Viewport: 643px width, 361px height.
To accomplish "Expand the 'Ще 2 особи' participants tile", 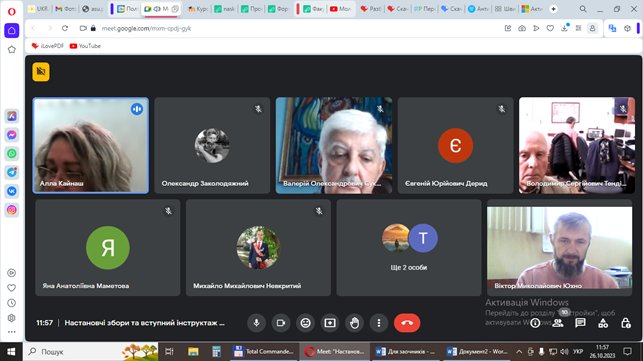I will [x=409, y=248].
